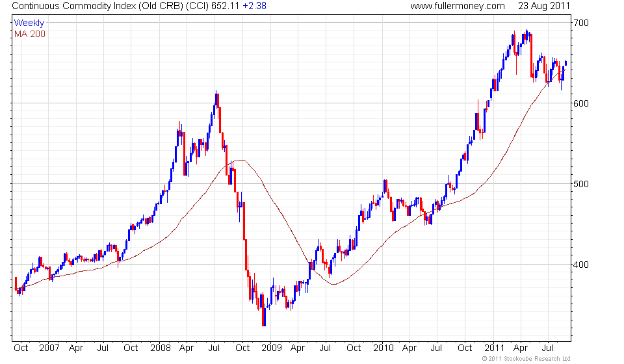This screenshot has width=624, height=364.
Task: Click the chart title 'Continuous Commodity Index (Old CRB) (CCI)'
Action: coord(110,6)
